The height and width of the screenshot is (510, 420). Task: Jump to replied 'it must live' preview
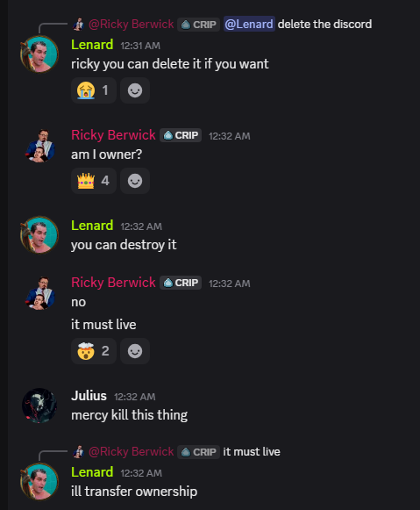pyautogui.click(x=252, y=451)
